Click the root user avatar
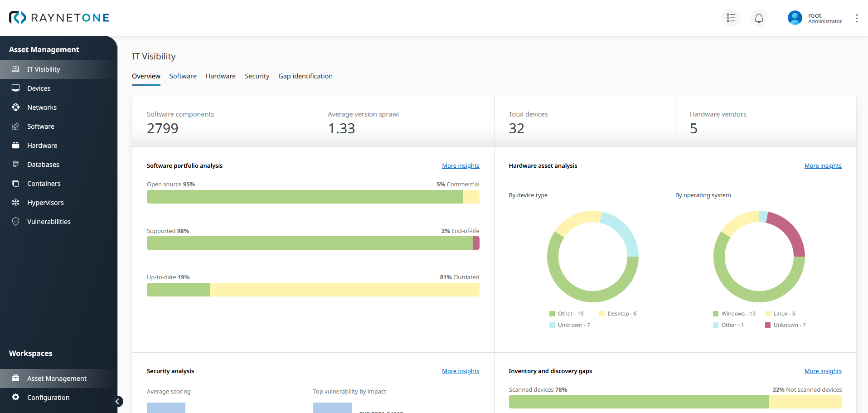Image resolution: width=868 pixels, height=413 pixels. (795, 18)
